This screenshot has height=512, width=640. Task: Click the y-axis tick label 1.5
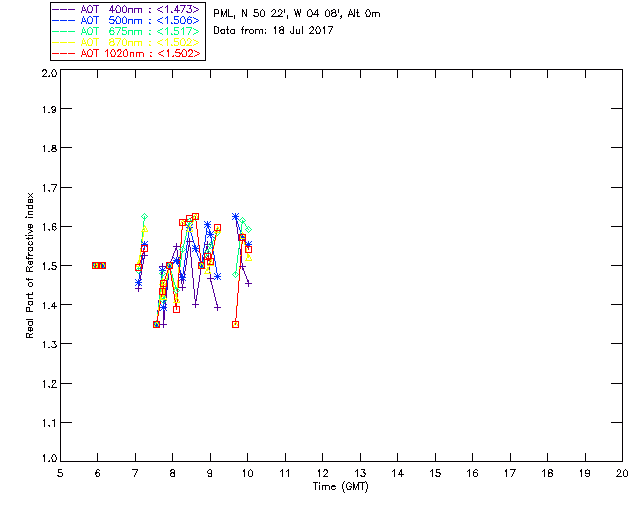point(47,266)
